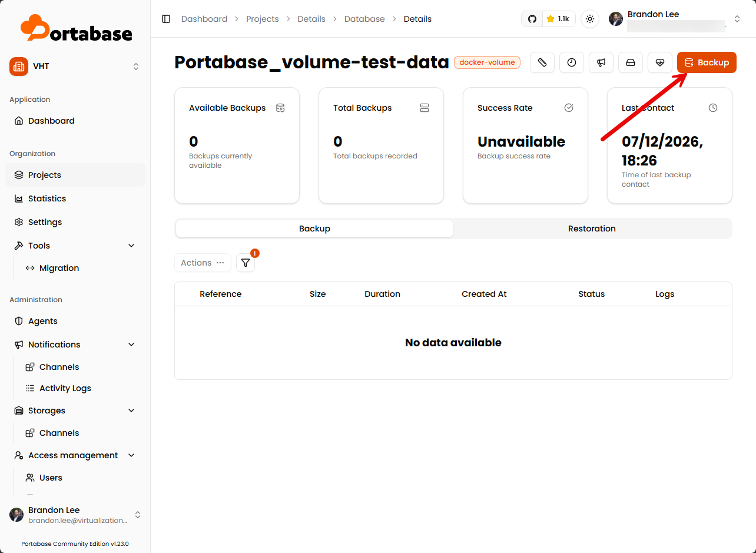
Task: Open Channels under Notifications
Action: click(x=59, y=367)
